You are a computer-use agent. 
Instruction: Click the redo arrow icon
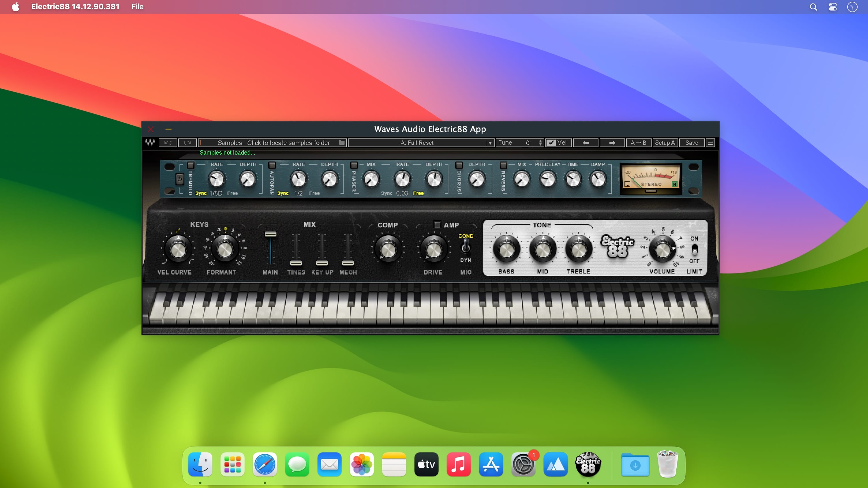187,142
